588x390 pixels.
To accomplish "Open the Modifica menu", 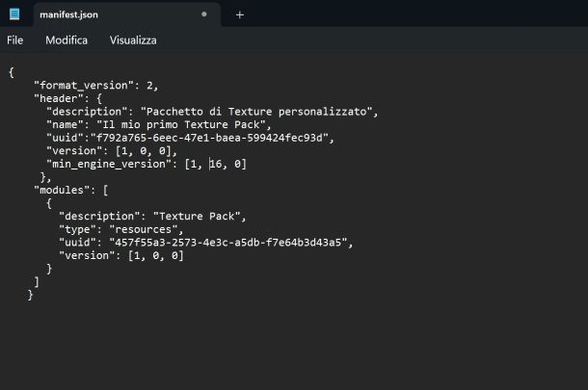I will 67,40.
